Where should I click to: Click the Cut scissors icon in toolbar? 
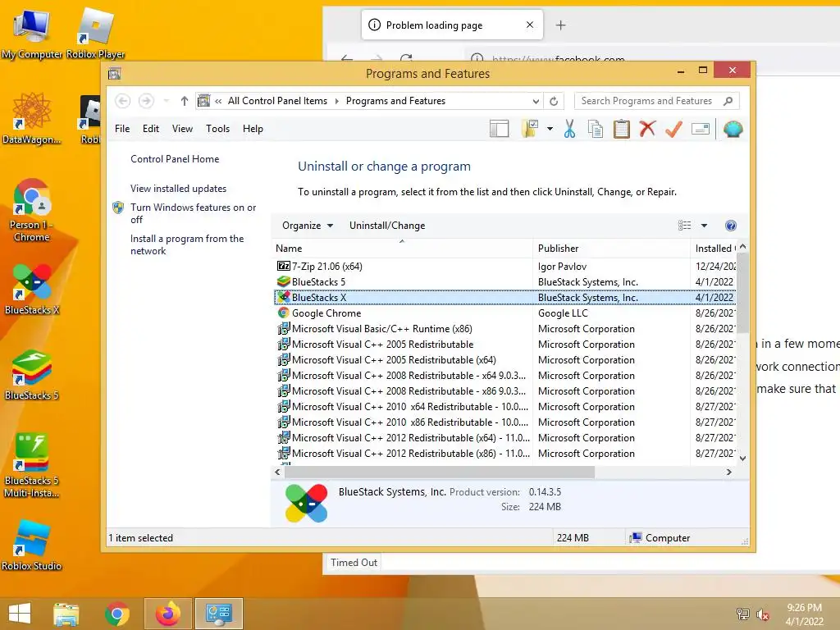(569, 129)
